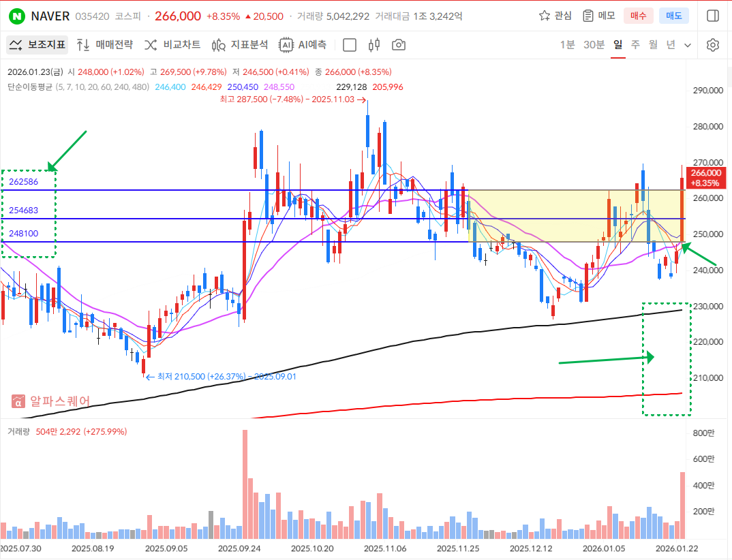
Task: Open the 메모 note icon
Action: (598, 16)
